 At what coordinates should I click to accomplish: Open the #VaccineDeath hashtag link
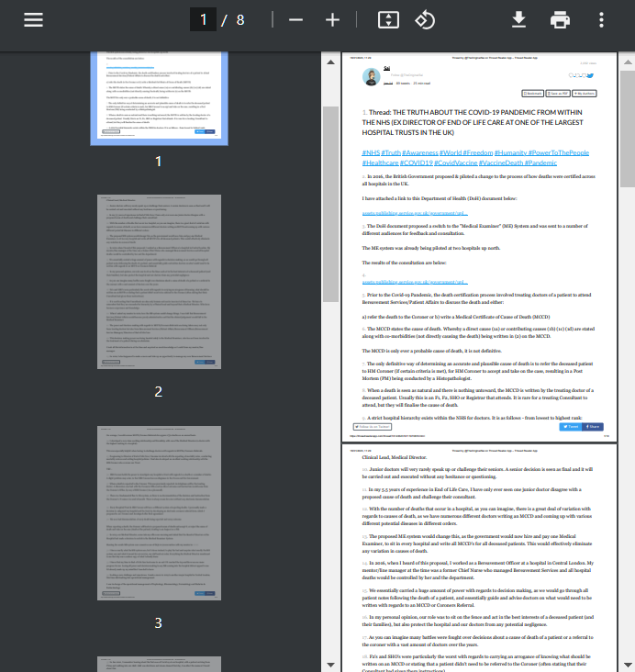(x=501, y=162)
